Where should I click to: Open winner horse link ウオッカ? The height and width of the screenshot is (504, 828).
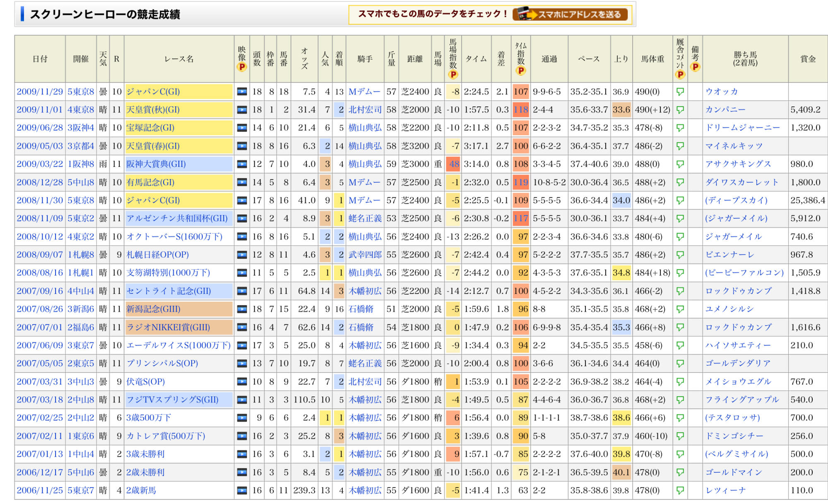[722, 92]
